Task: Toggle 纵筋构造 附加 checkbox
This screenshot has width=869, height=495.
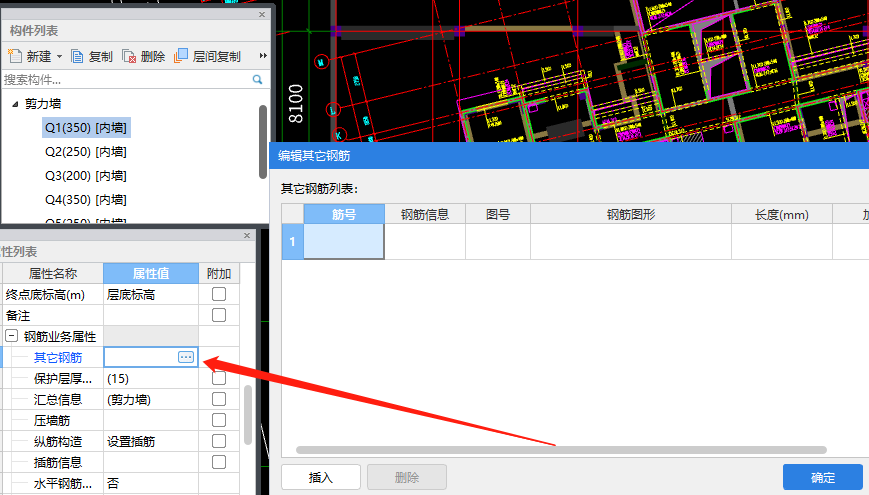Action: coord(219,441)
